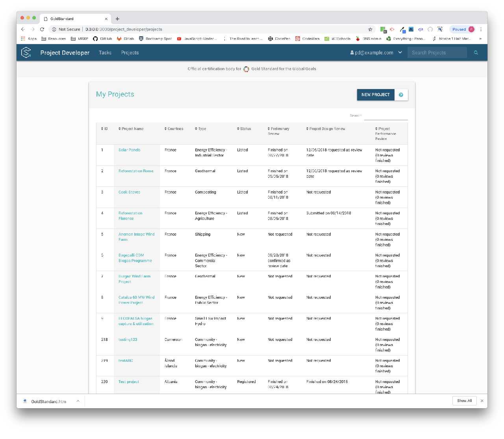Sort table by Preliminary Review column

click(278, 131)
